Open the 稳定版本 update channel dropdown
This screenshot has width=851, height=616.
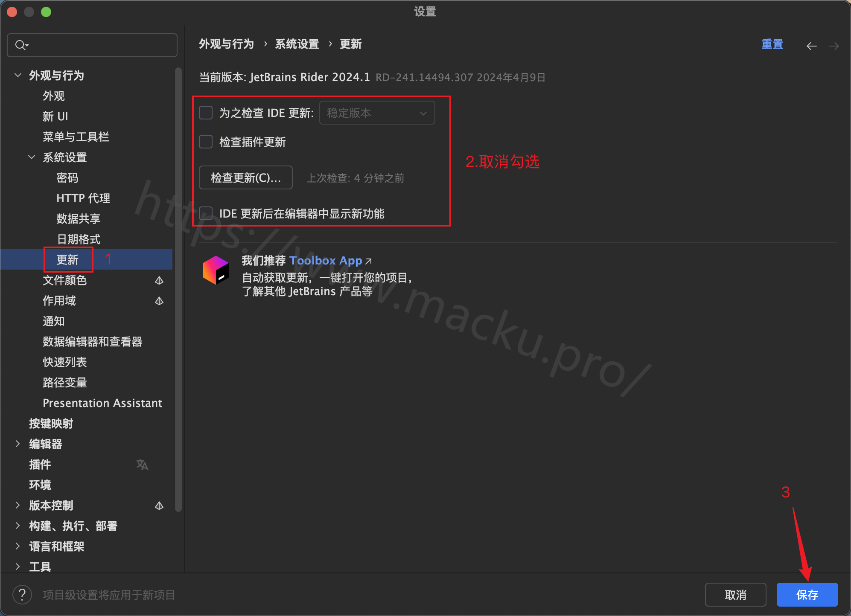pos(377,113)
